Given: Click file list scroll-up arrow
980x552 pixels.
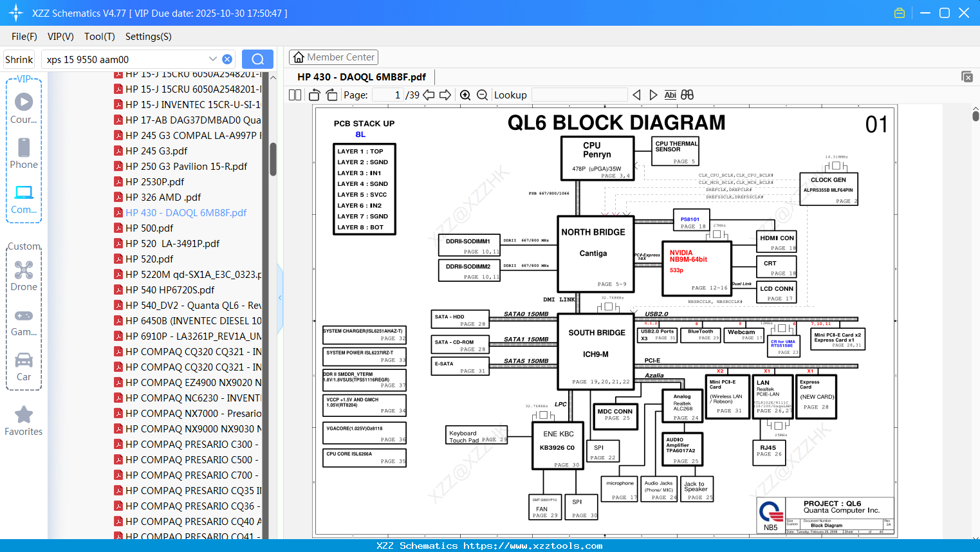Looking at the screenshot, I should (273, 77).
